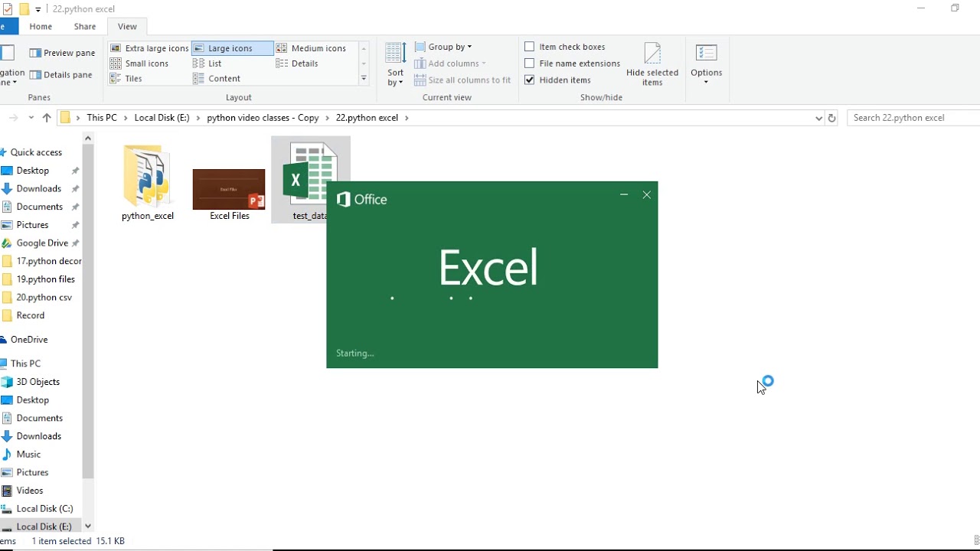
Task: Open Videos under This PC
Action: pyautogui.click(x=30, y=491)
